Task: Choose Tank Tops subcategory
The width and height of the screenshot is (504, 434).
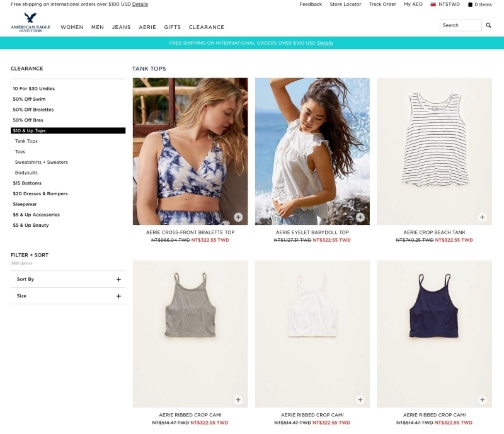Action: (26, 141)
